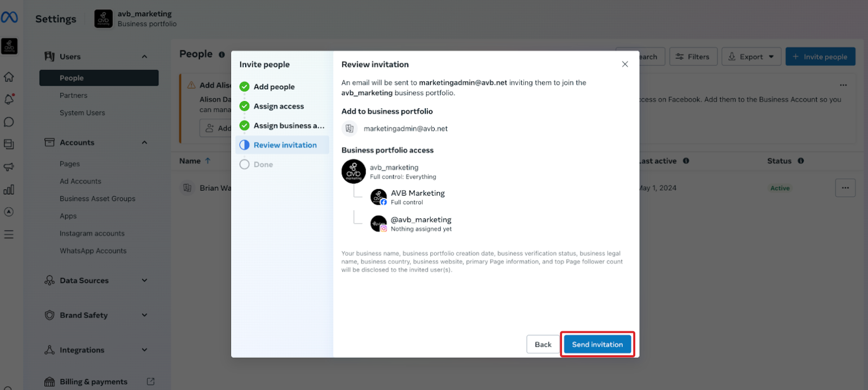Click Send invitation button

point(597,344)
